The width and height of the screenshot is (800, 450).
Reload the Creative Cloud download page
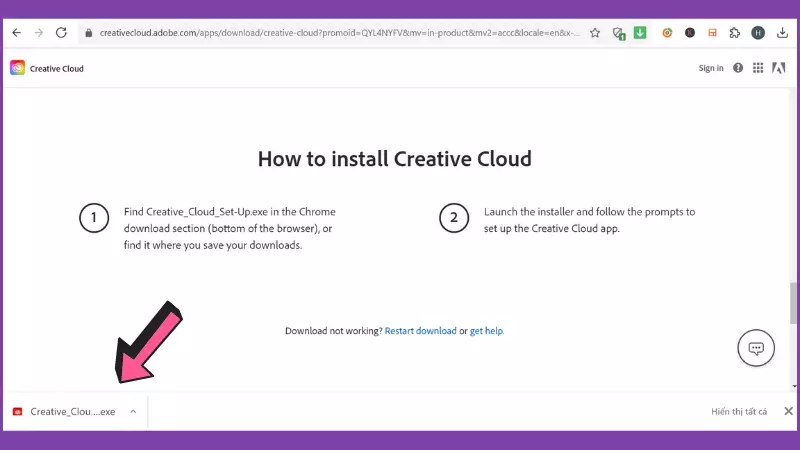click(x=61, y=33)
